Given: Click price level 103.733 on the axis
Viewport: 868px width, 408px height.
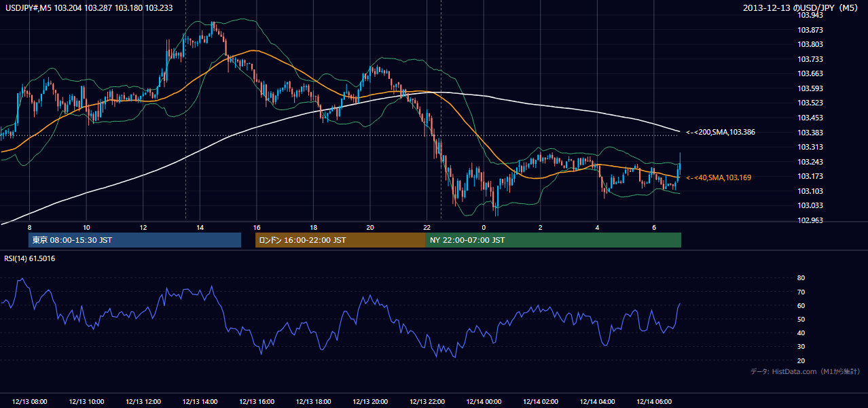Looking at the screenshot, I should pyautogui.click(x=810, y=59).
